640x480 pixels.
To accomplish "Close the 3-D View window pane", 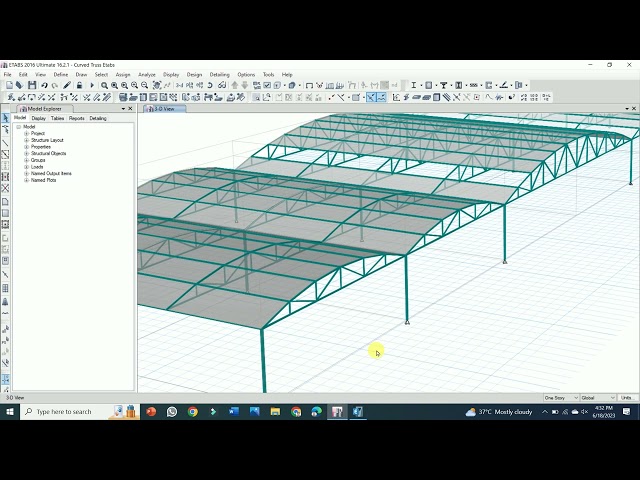I will (x=634, y=109).
